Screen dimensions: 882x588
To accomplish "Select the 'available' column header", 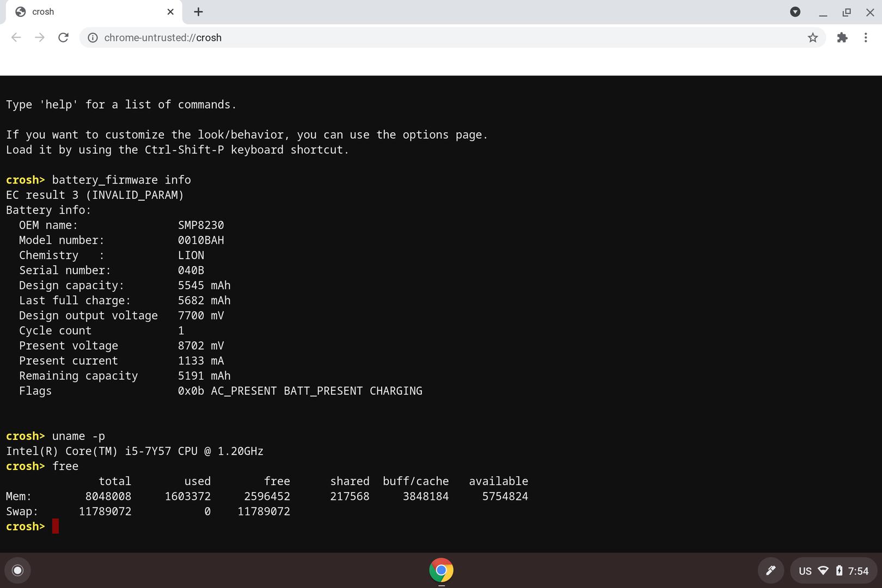I will click(499, 481).
